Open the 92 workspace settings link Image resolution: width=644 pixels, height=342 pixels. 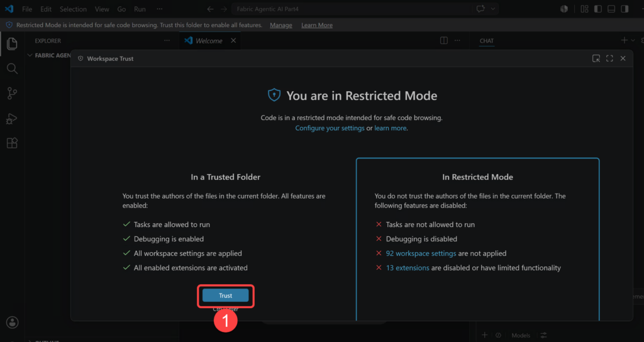pyautogui.click(x=421, y=253)
